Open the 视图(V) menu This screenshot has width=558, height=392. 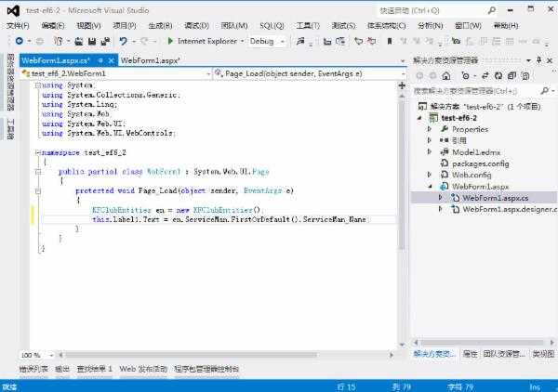[89, 26]
